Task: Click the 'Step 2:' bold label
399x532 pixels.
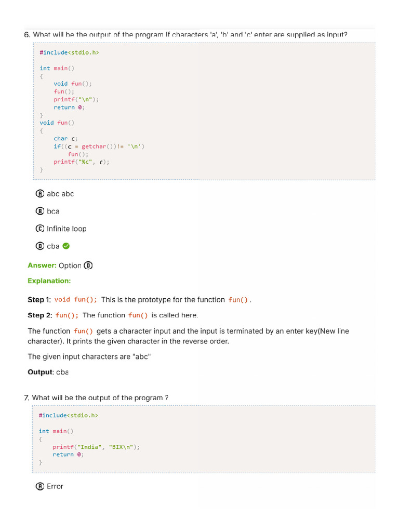Action: pos(40,315)
